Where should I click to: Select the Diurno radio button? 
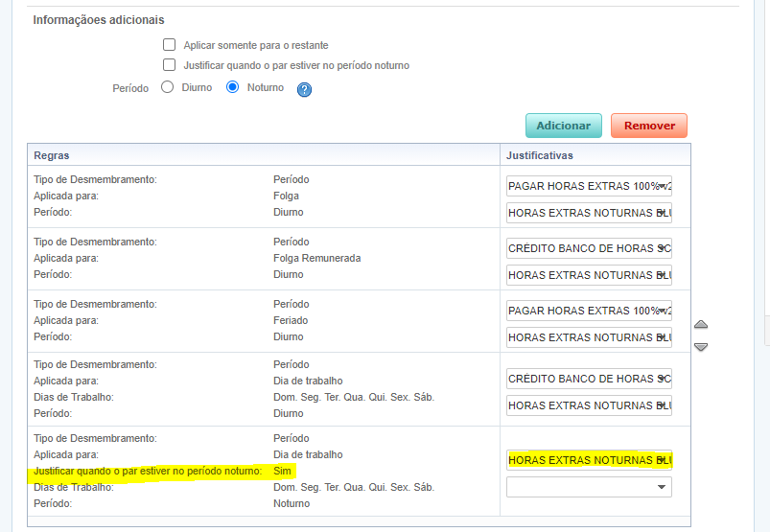click(167, 87)
